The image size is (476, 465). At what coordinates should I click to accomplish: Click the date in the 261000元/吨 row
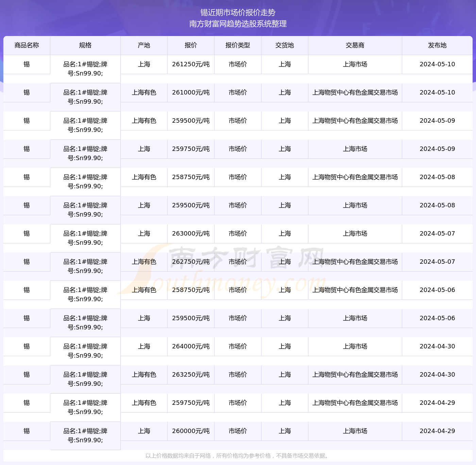pos(437,92)
